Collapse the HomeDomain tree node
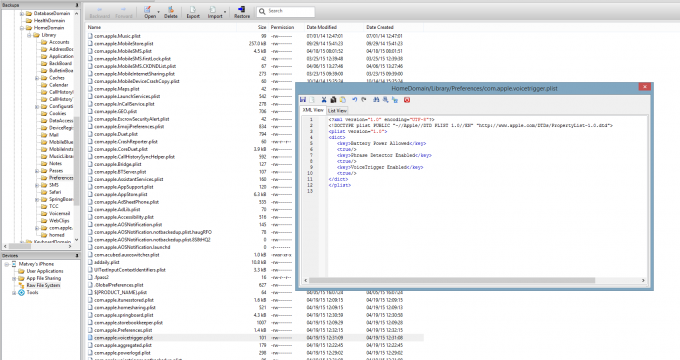 tap(22, 28)
